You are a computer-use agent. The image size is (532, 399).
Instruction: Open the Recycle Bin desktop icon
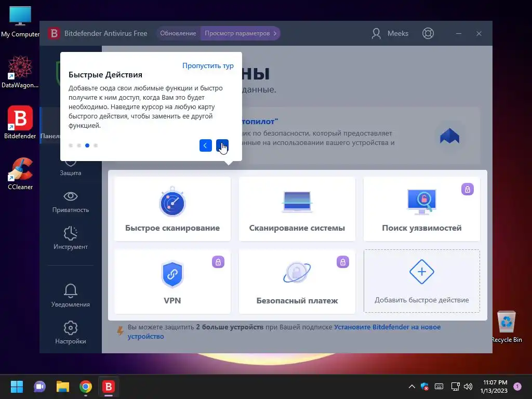(x=506, y=326)
